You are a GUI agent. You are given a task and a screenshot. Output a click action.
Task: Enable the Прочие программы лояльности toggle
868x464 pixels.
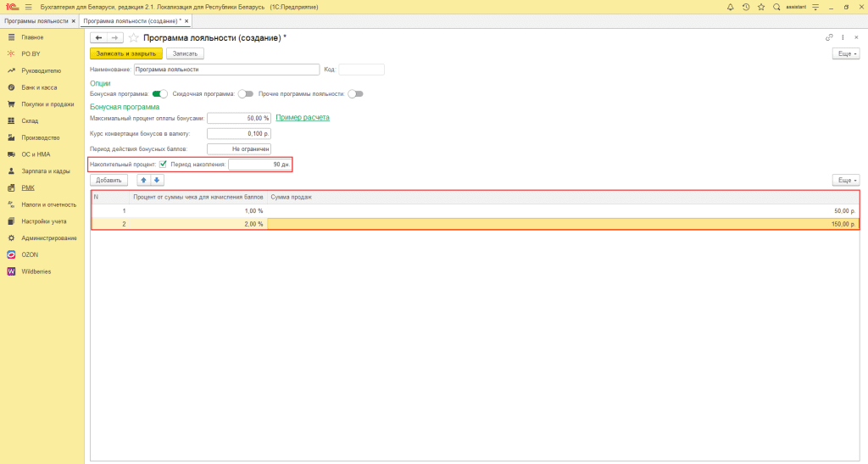[x=355, y=94]
